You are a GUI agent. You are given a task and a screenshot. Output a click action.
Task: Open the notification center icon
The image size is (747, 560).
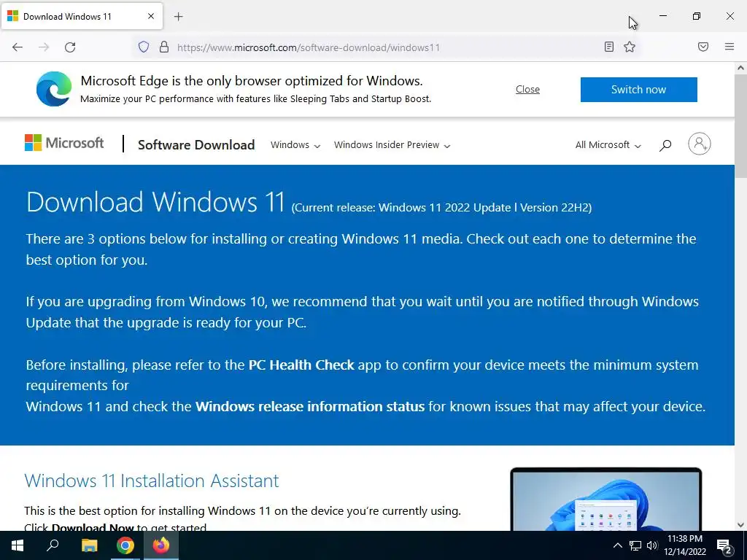click(x=724, y=546)
